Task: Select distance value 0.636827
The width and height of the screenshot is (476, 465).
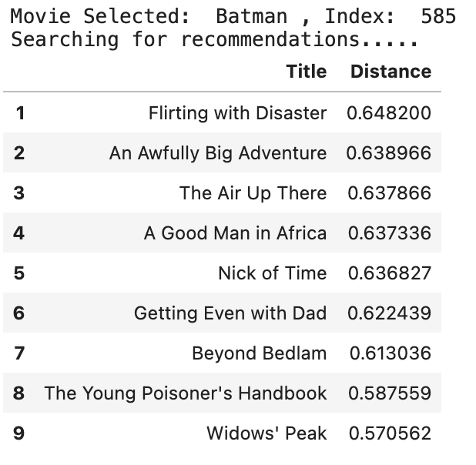Action: pyautogui.click(x=389, y=273)
